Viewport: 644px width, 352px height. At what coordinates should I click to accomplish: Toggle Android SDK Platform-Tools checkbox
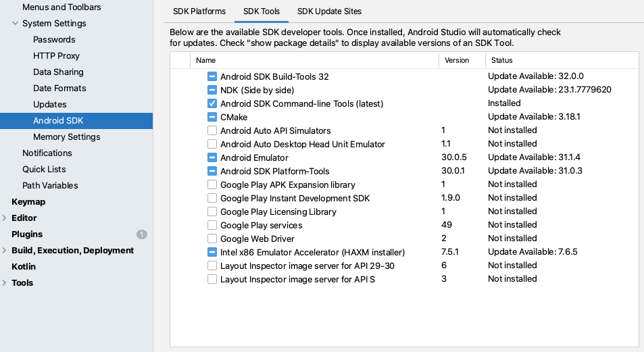point(212,172)
